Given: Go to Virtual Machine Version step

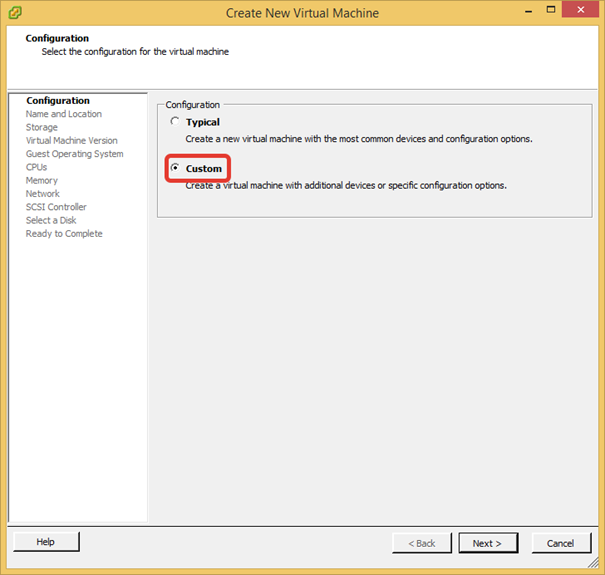Looking at the screenshot, I should click(72, 140).
